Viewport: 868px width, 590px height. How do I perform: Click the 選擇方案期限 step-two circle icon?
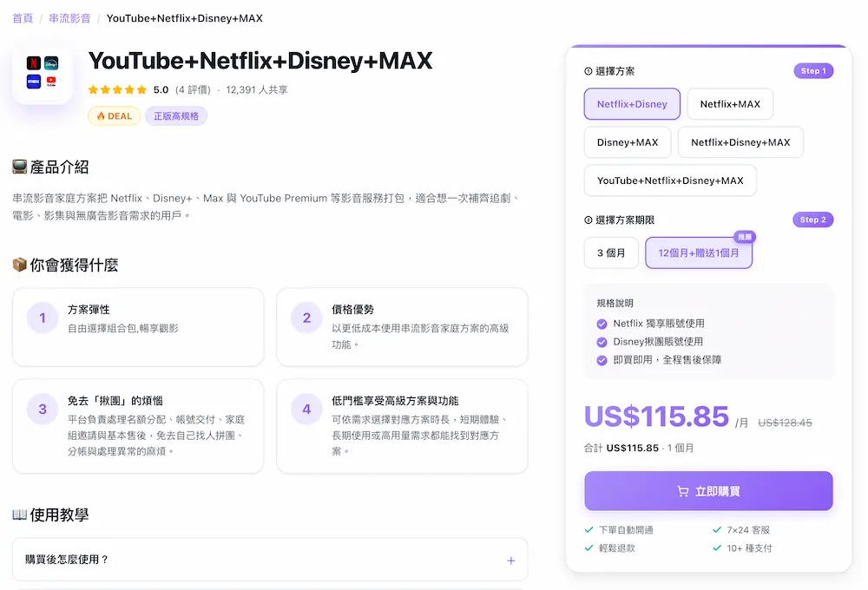588,220
